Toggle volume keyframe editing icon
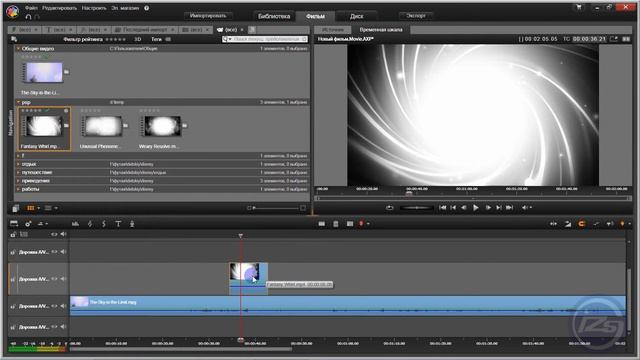Viewport: 640px width, 360px height. click(x=596, y=224)
